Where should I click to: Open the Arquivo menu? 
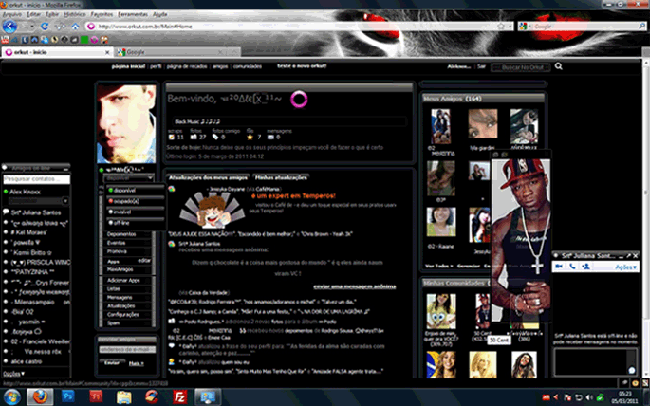pyautogui.click(x=12, y=14)
